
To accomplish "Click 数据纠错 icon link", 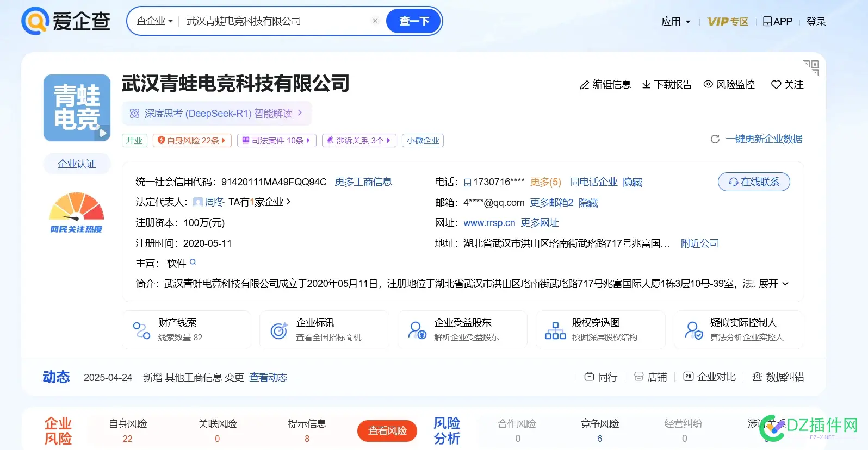I will (778, 377).
